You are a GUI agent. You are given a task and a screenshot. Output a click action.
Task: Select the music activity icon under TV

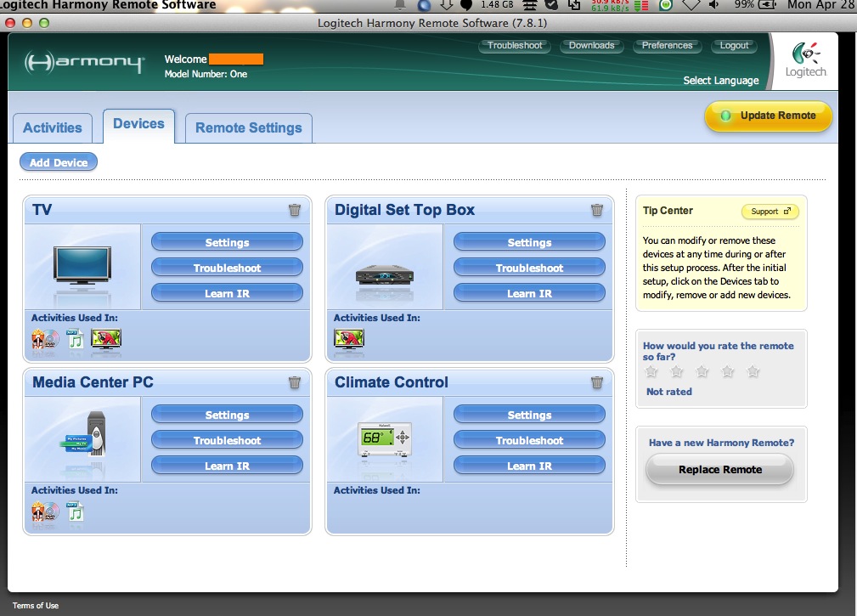point(75,339)
